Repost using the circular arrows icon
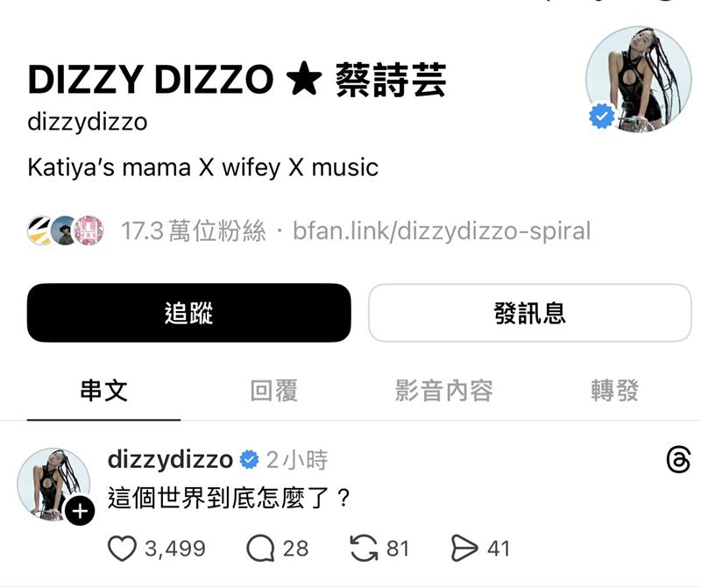Image resolution: width=701 pixels, height=588 pixels. [x=364, y=549]
